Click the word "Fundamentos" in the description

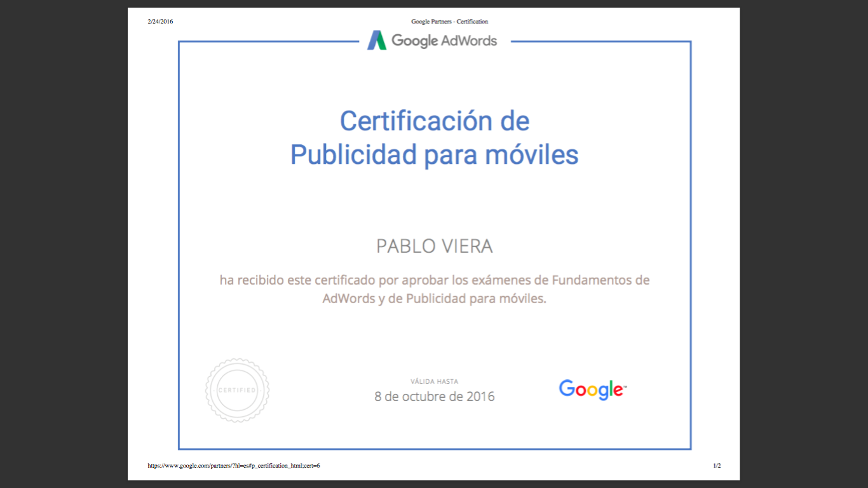pyautogui.click(x=592, y=280)
